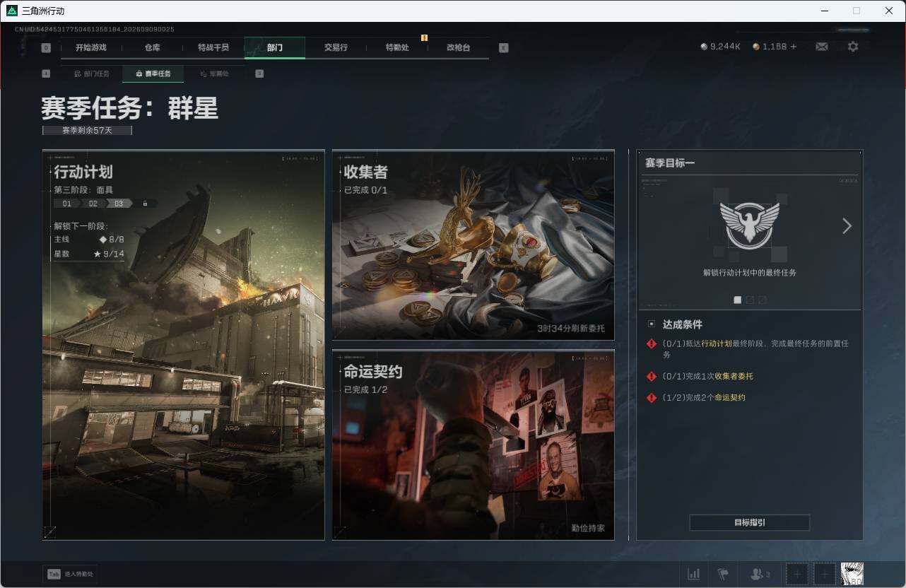906x588 pixels.
Task: Click the eagle emblem in 赛季目标一
Action: click(x=749, y=225)
